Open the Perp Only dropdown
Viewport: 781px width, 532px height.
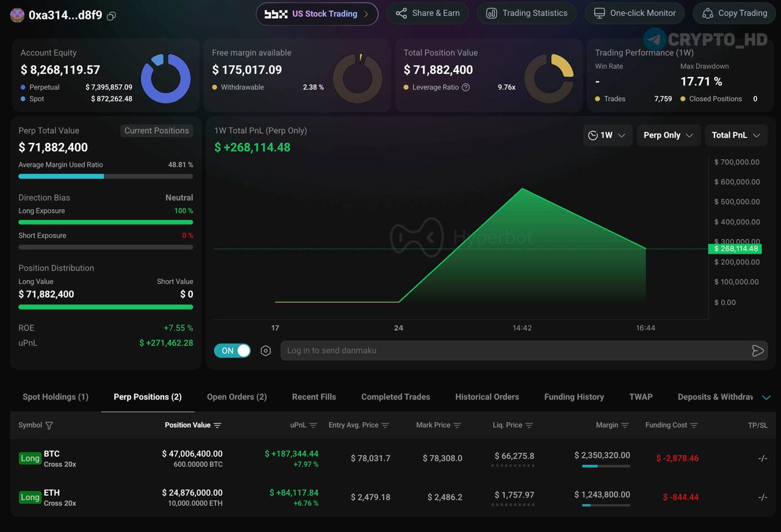click(668, 135)
